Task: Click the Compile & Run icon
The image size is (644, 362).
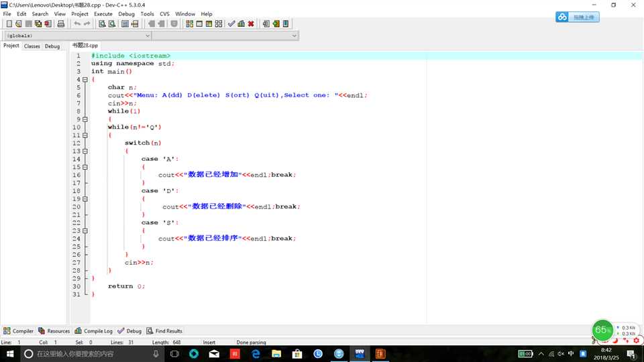Action: (x=209, y=24)
